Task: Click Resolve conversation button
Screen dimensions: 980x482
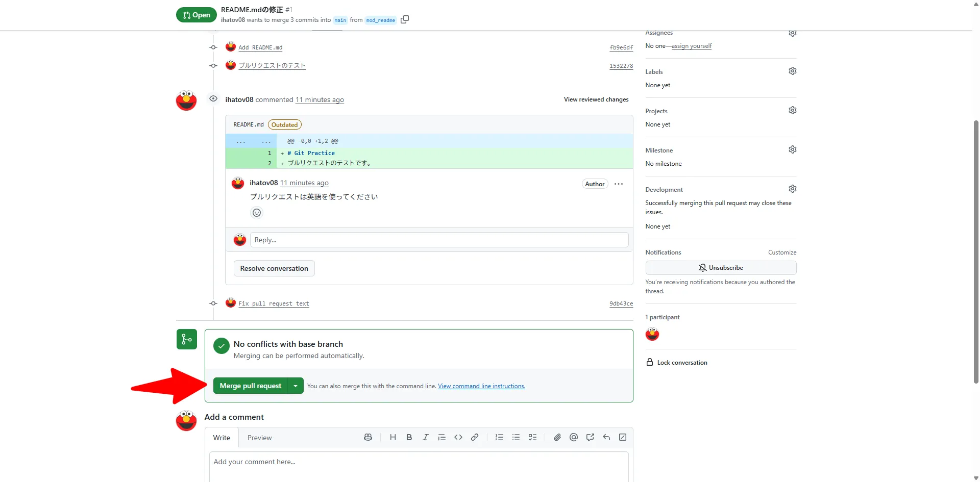Action: pyautogui.click(x=274, y=268)
